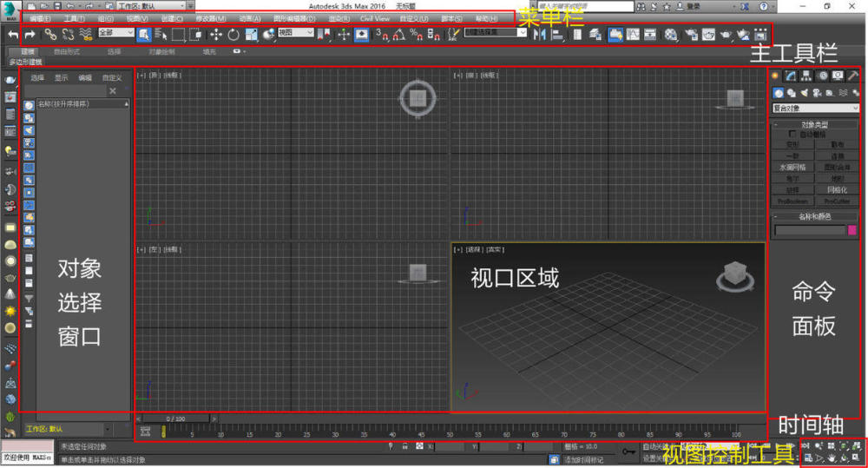The image size is (868, 468).
Task: Toggle the Spinner Snap button
Action: 434,35
